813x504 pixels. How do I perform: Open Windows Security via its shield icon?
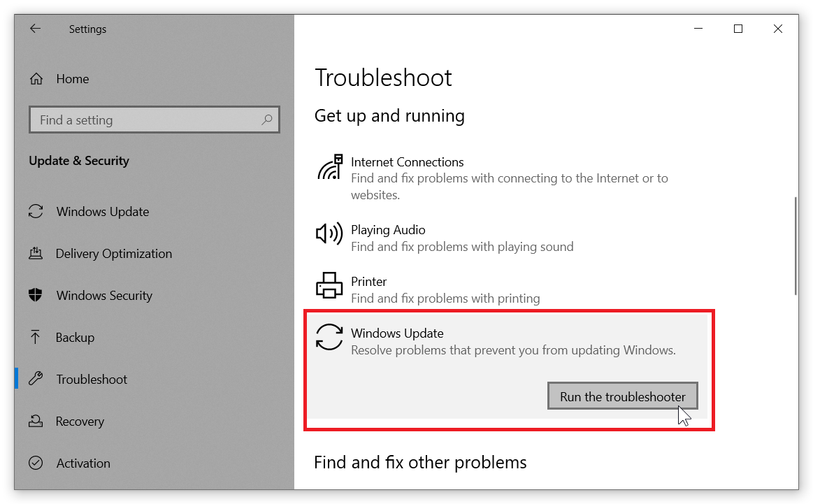pos(36,295)
